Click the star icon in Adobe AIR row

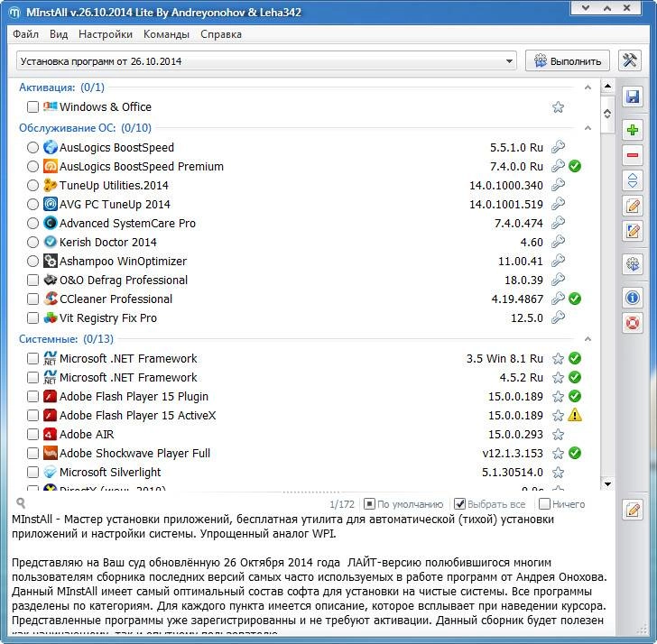click(558, 434)
